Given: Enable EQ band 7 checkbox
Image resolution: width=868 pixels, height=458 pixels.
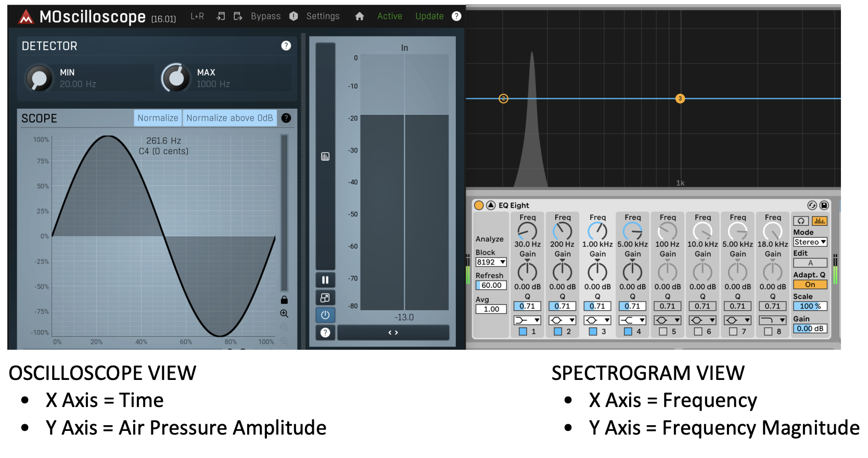Looking at the screenshot, I should (x=733, y=332).
